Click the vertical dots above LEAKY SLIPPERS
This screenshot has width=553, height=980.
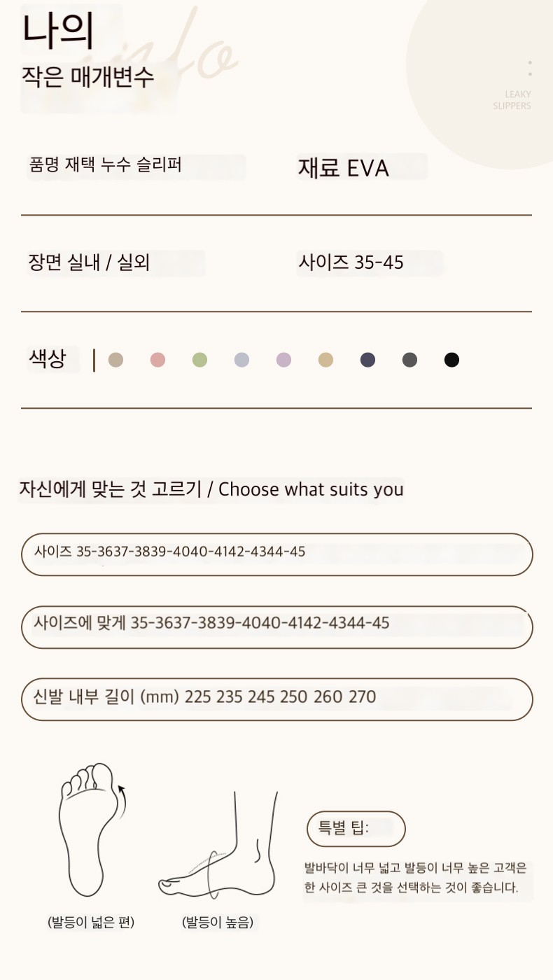530,68
